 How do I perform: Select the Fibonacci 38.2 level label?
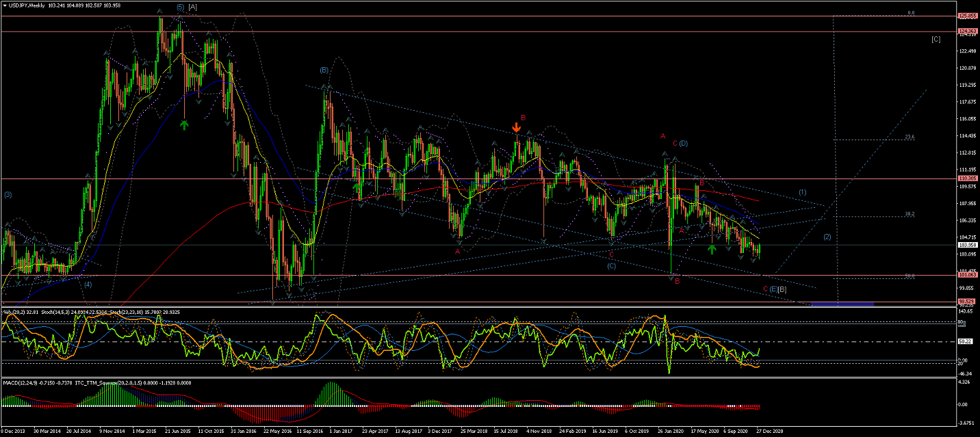(909, 213)
